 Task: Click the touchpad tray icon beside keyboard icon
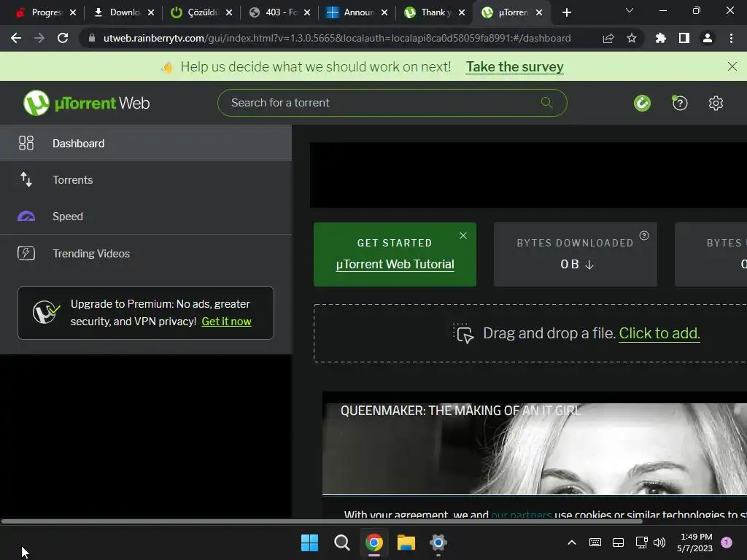point(618,542)
